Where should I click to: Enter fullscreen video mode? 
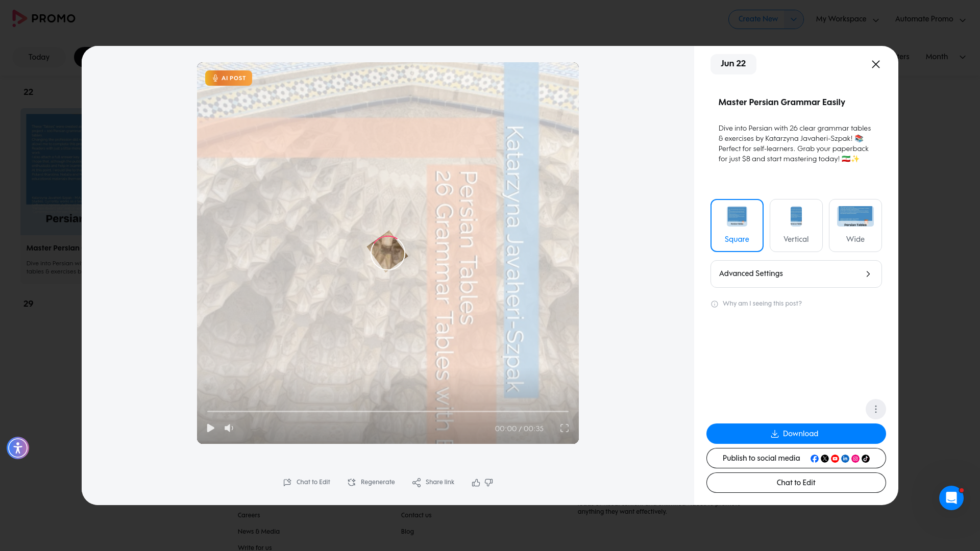tap(564, 428)
